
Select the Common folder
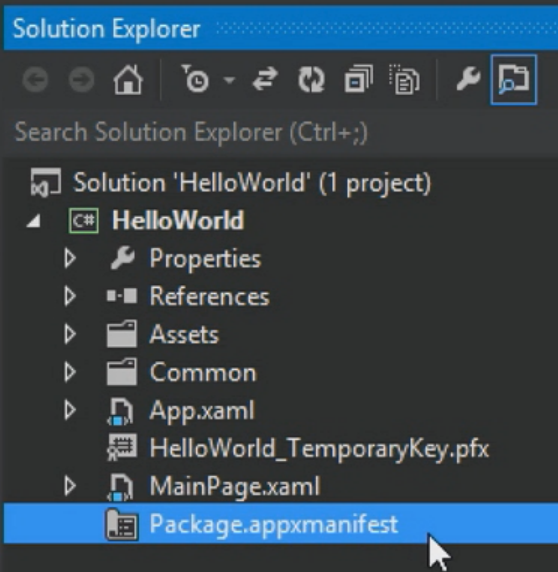203,373
